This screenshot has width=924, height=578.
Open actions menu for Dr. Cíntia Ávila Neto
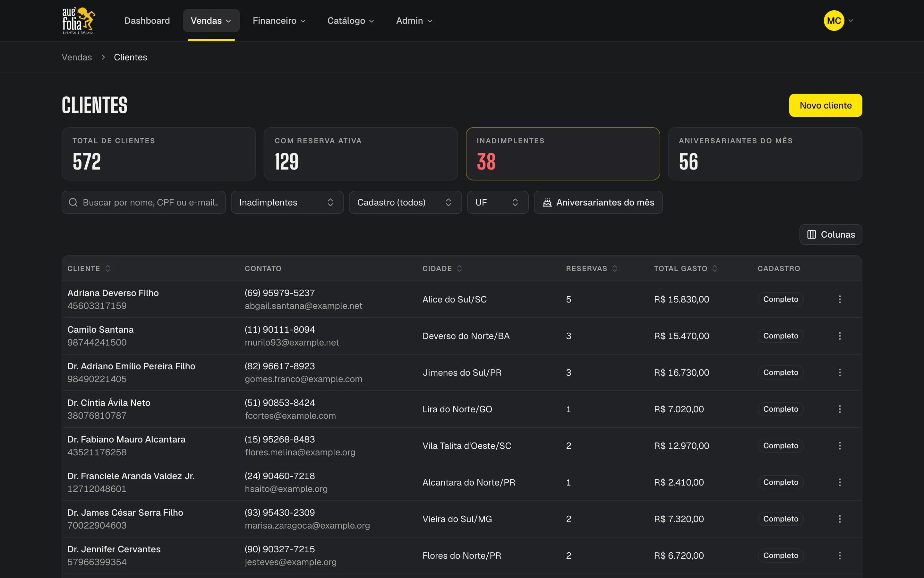point(840,409)
